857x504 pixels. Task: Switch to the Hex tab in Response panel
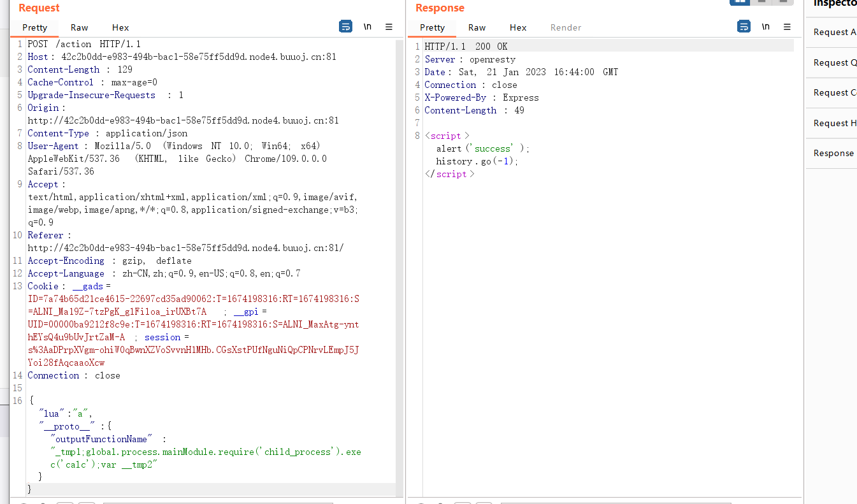point(518,27)
